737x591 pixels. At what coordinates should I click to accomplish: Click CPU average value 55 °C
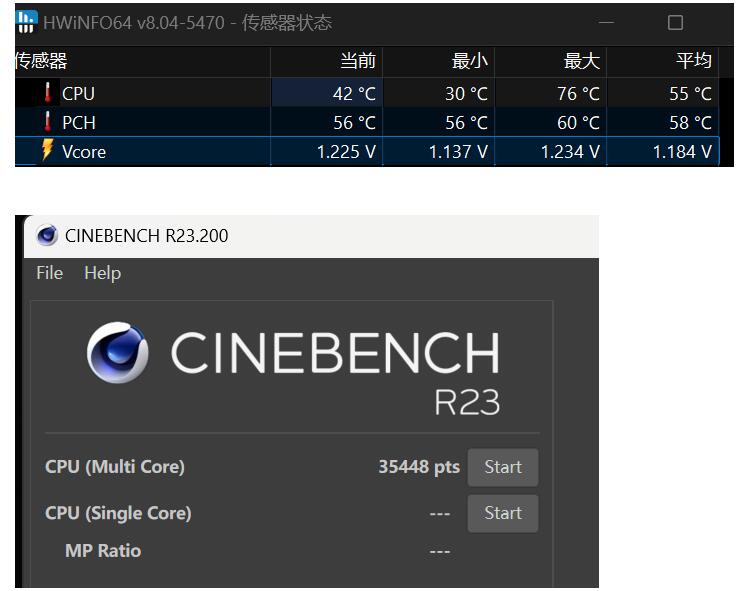click(690, 94)
